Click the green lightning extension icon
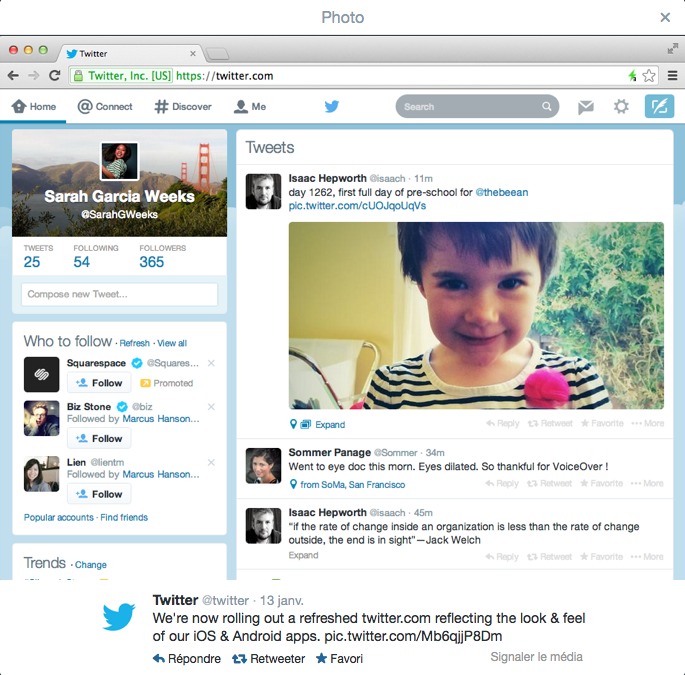685x675 pixels. (632, 76)
